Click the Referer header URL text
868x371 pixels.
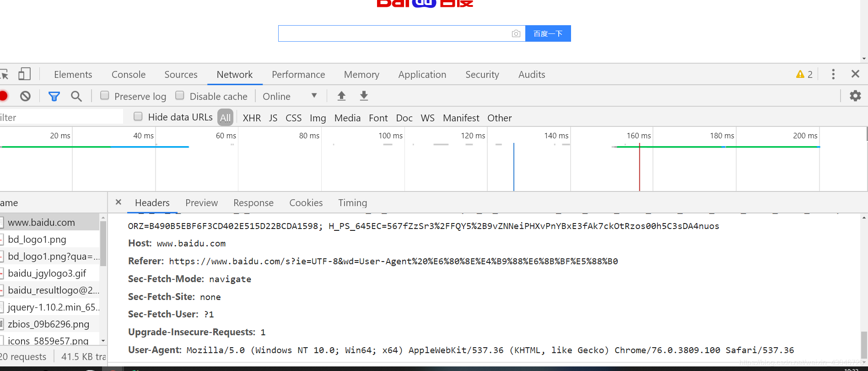click(393, 261)
